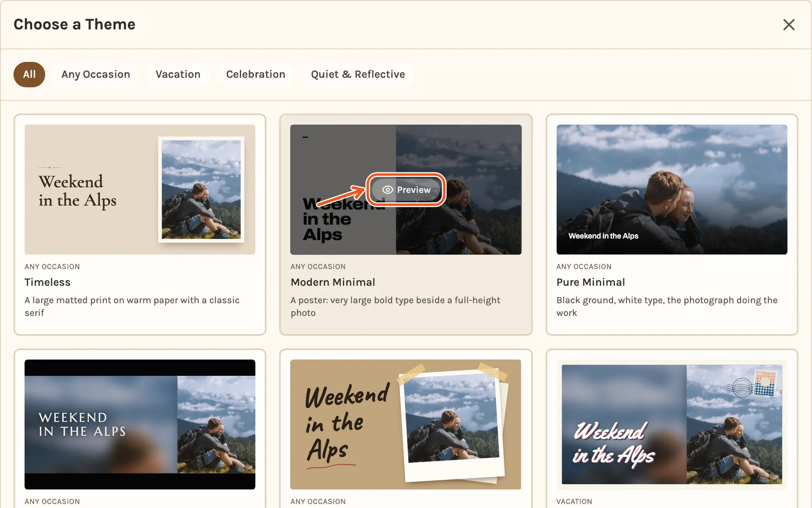The width and height of the screenshot is (812, 508).
Task: Switch to the Vacation filter
Action: pos(178,75)
